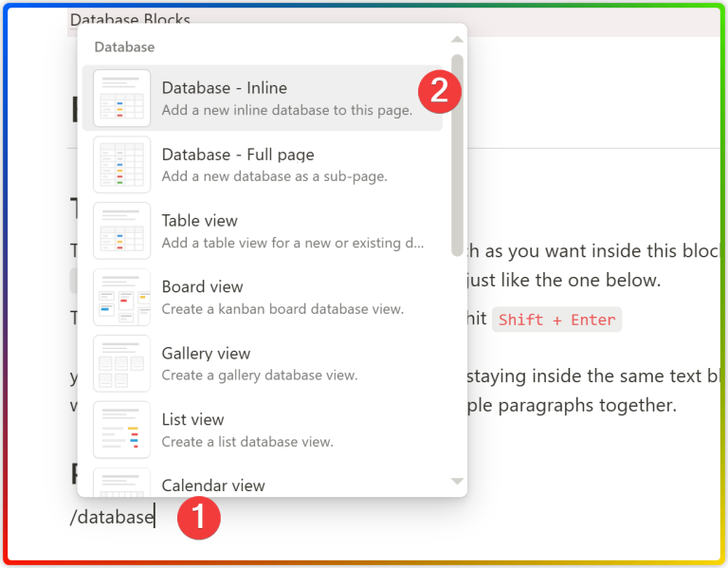Choose "Add a new database as a sub-page"

pyautogui.click(x=274, y=176)
